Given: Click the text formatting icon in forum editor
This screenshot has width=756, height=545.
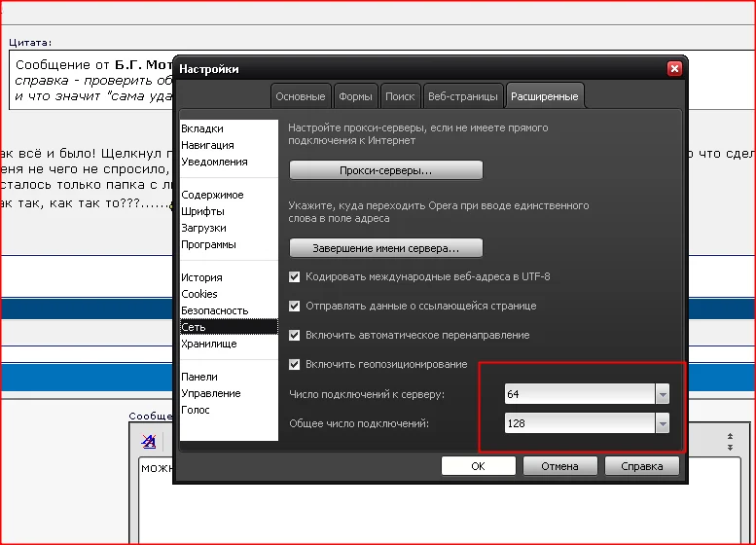Looking at the screenshot, I should click(x=149, y=441).
